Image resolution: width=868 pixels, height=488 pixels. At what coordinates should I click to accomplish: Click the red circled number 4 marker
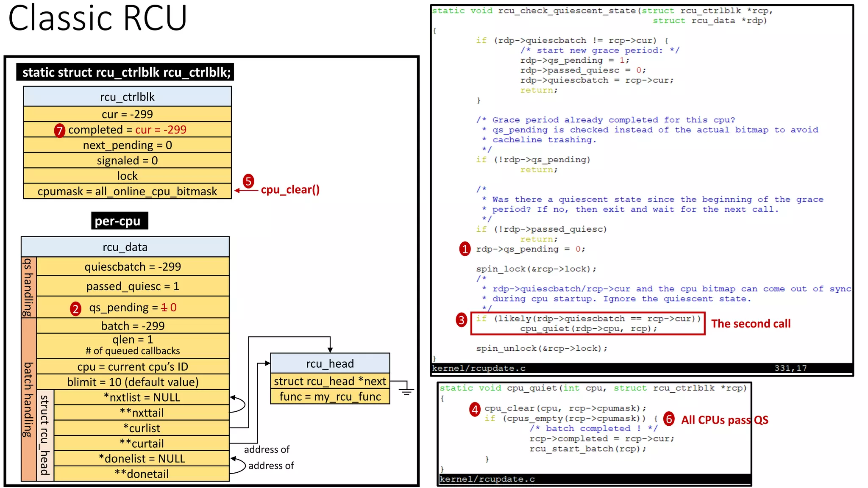coord(475,409)
